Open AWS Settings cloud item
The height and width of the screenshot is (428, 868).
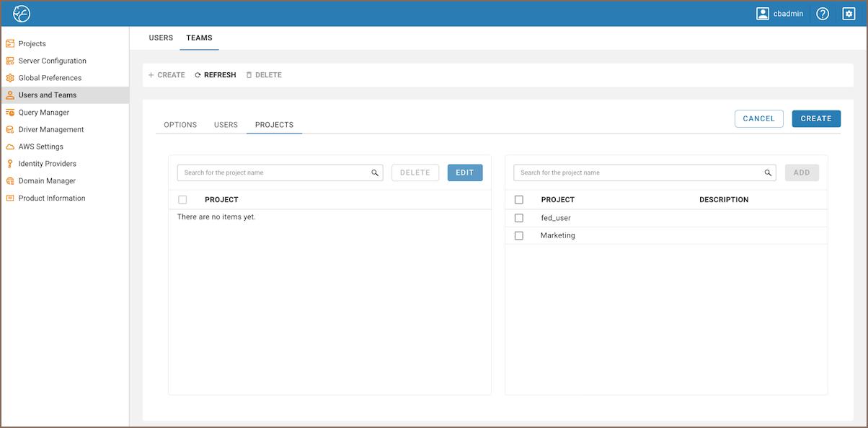40,147
